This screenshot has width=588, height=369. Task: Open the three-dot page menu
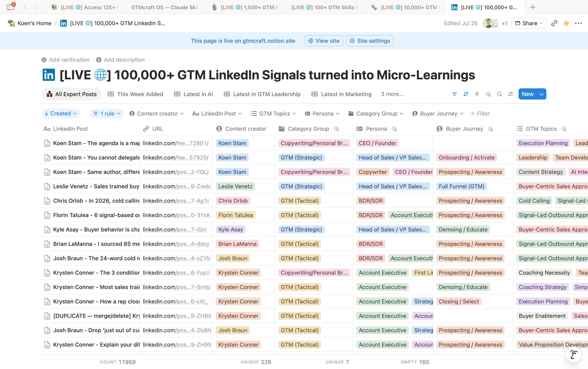coord(578,23)
